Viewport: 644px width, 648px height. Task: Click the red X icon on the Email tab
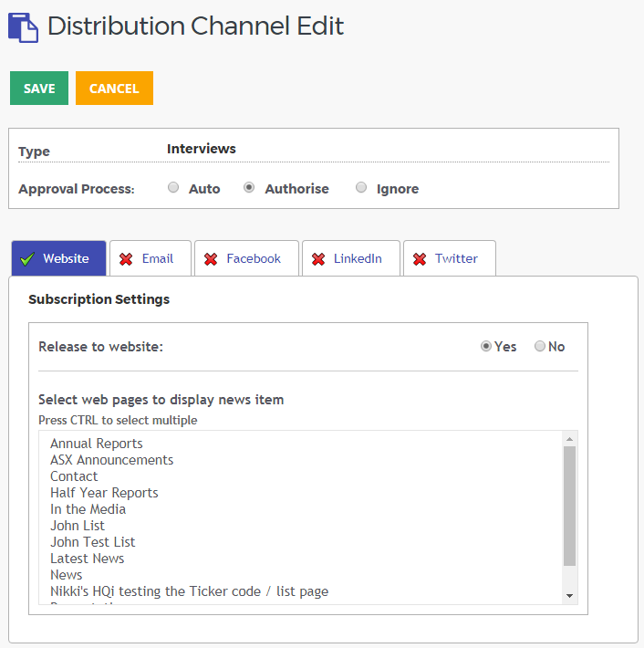[x=126, y=259]
